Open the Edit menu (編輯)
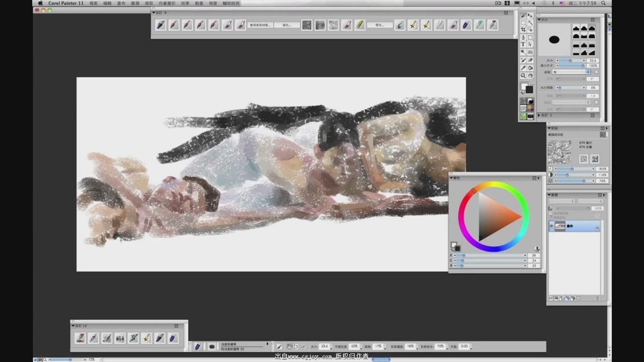 point(108,3)
